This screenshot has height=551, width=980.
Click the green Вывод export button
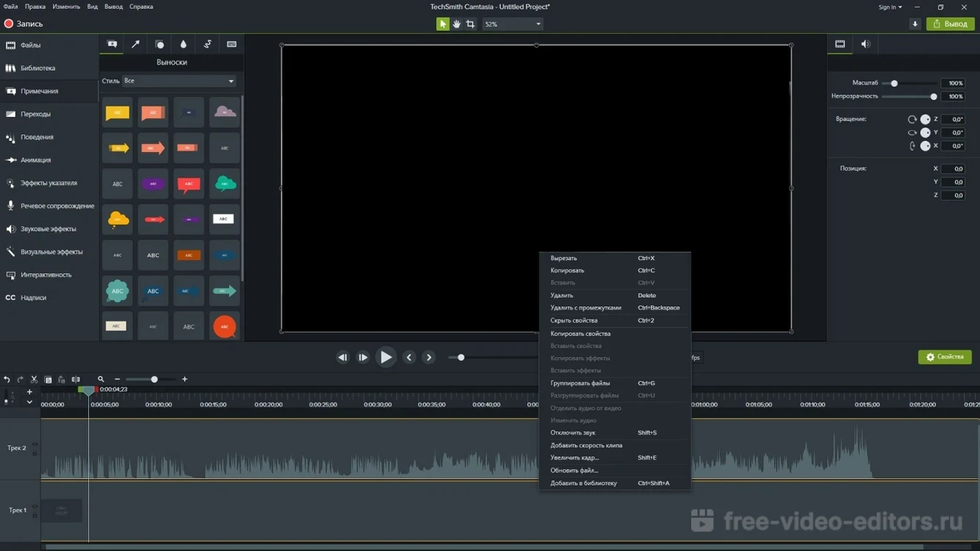point(951,24)
